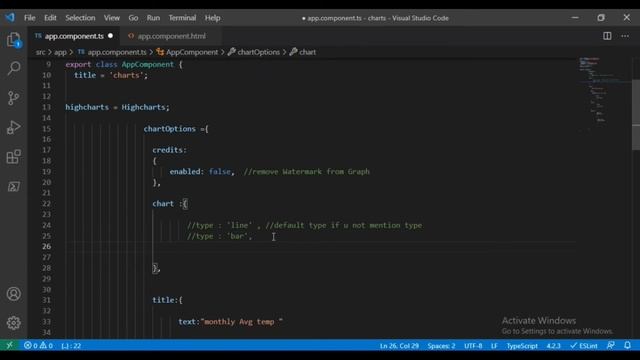The image size is (640, 360).
Task: Select the app folder breadcrumb
Action: (60, 52)
